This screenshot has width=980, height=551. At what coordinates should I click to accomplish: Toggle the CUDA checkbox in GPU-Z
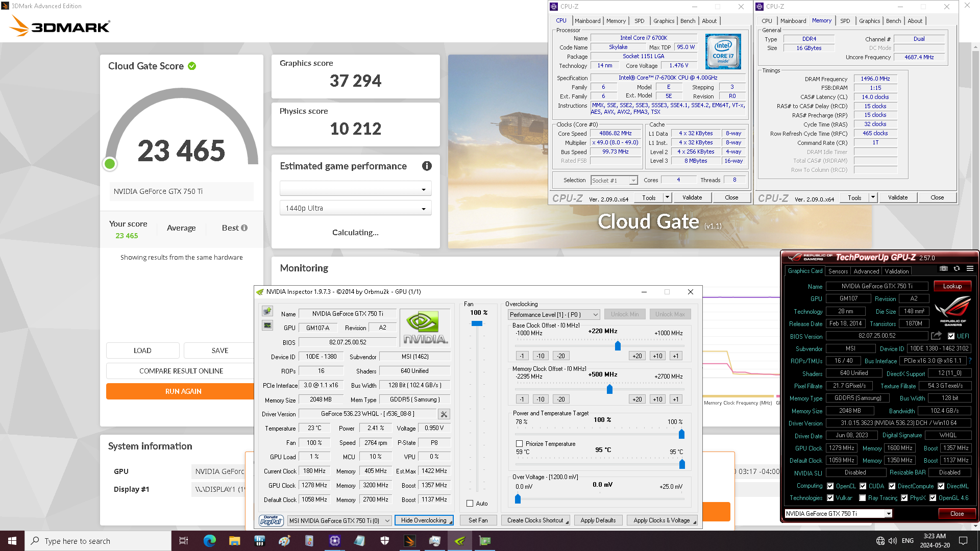click(863, 486)
